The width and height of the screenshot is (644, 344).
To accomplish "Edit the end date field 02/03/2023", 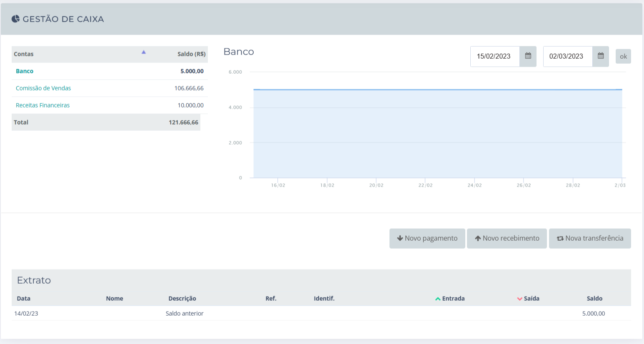I will pyautogui.click(x=567, y=56).
